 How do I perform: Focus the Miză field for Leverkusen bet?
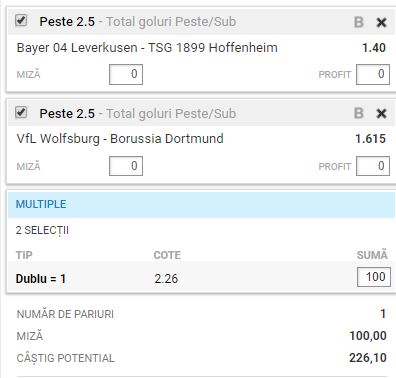(126, 74)
